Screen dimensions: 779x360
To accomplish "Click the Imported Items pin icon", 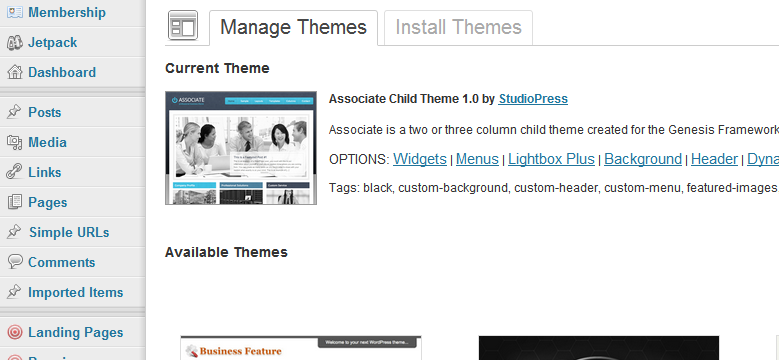I will coord(14,292).
